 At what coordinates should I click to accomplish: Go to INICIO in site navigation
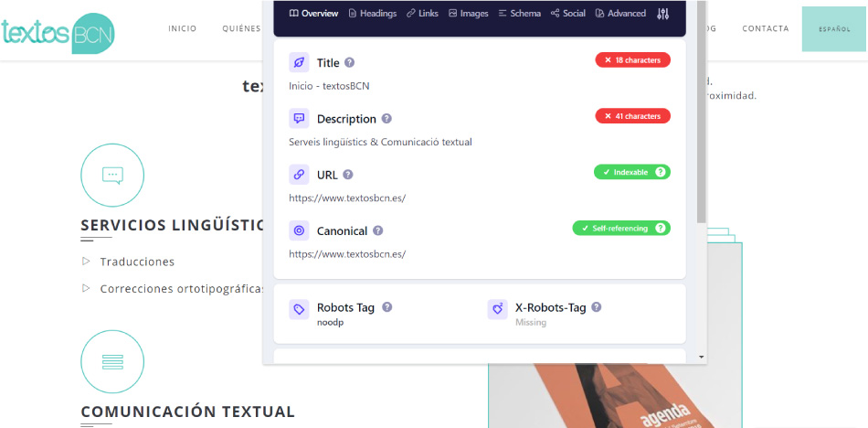(183, 29)
